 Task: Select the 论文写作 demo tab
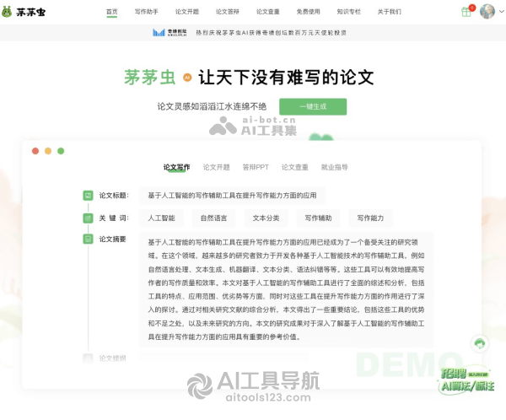(x=176, y=167)
